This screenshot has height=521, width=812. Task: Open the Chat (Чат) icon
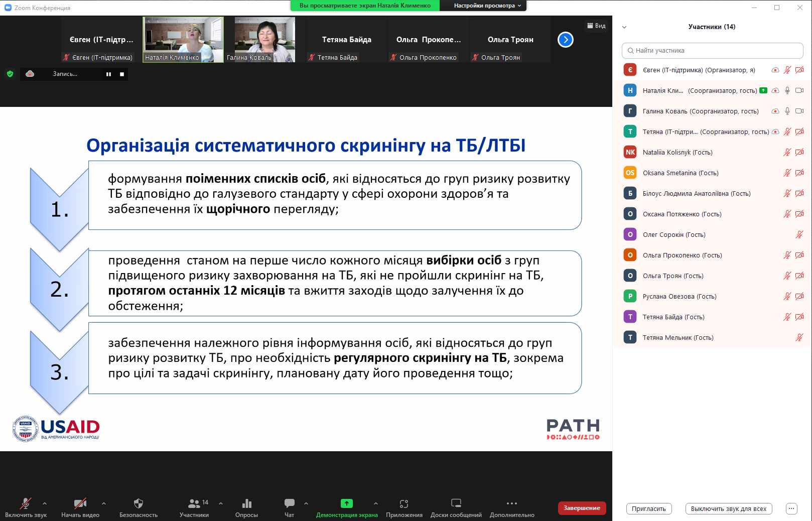290,503
